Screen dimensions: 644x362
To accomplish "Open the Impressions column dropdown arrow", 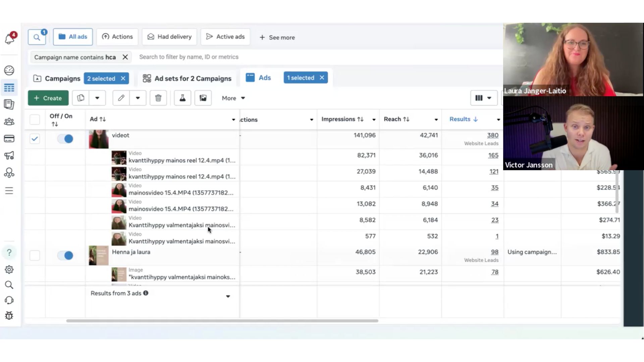I will click(x=374, y=120).
